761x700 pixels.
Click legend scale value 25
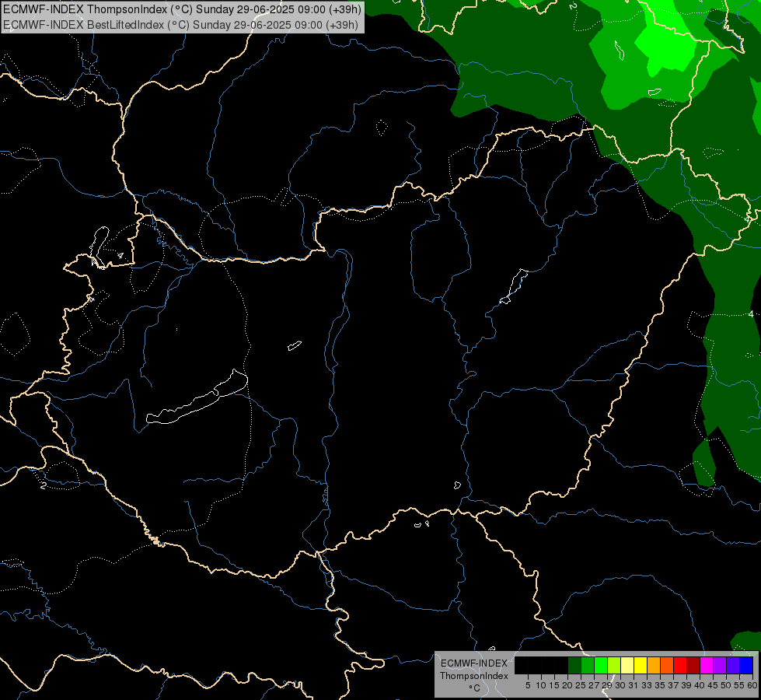point(581,685)
